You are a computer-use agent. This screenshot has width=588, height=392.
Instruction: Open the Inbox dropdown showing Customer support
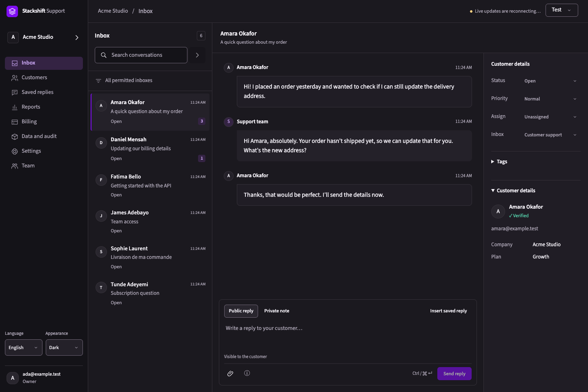550,135
